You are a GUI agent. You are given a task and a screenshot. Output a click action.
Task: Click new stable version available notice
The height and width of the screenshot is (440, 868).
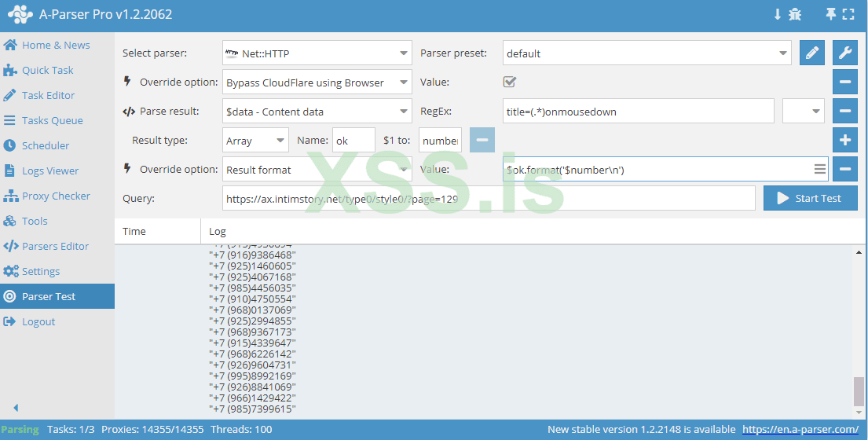[642, 430]
